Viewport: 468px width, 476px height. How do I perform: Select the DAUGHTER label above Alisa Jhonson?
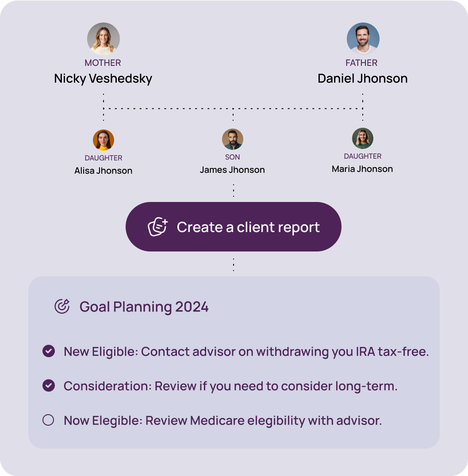click(x=104, y=157)
